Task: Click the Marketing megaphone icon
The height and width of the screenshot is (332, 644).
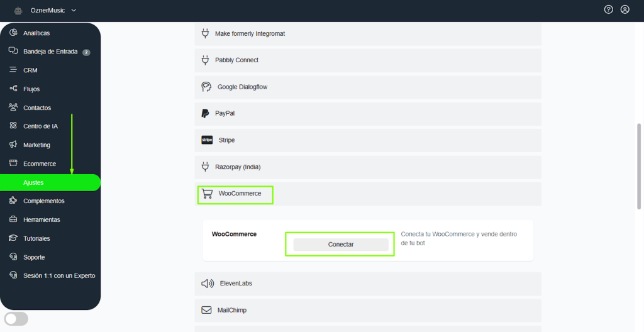Action: point(13,145)
